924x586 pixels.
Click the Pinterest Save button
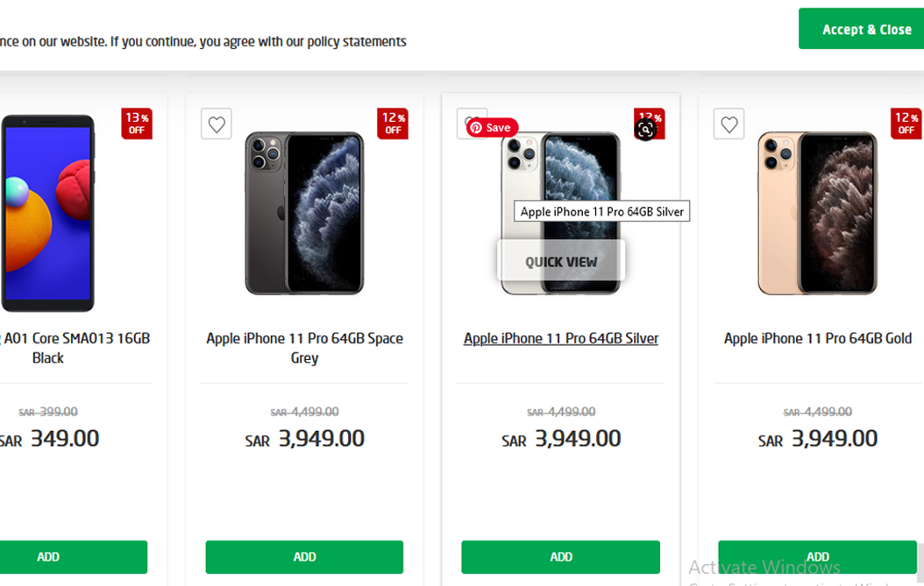(x=492, y=128)
